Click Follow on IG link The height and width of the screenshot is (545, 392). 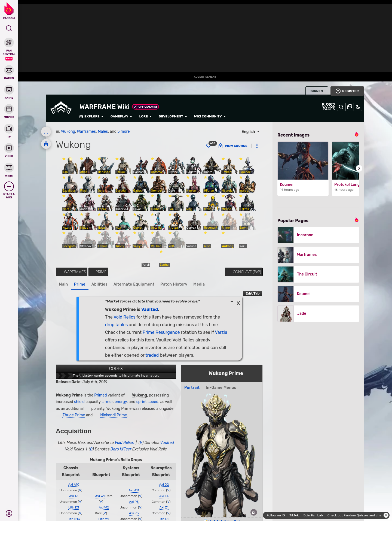(275, 515)
